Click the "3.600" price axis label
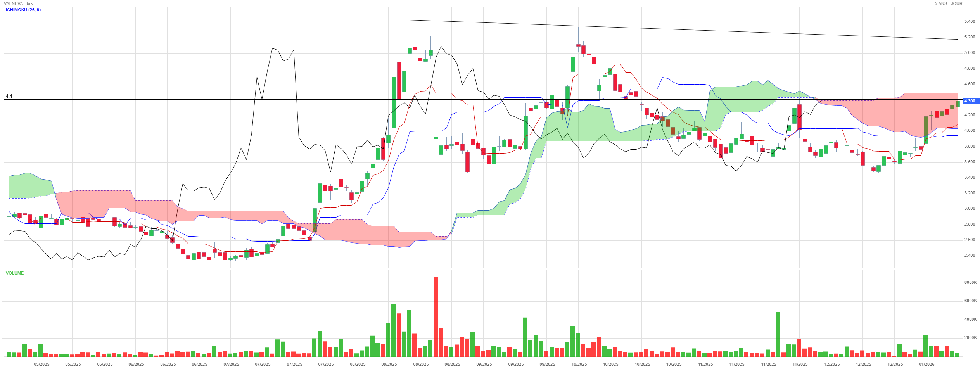 (x=970, y=162)
